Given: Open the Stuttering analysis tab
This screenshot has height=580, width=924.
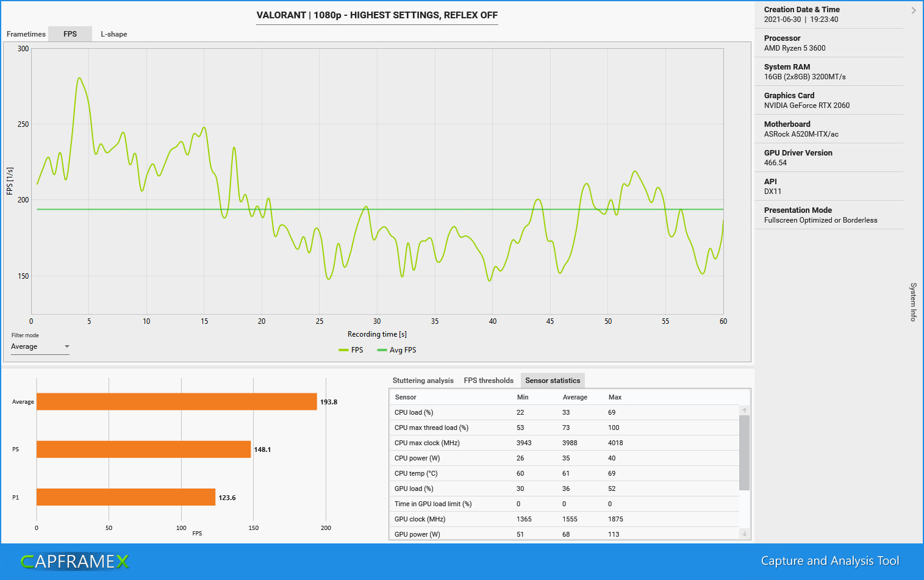Looking at the screenshot, I should pyautogui.click(x=423, y=381).
